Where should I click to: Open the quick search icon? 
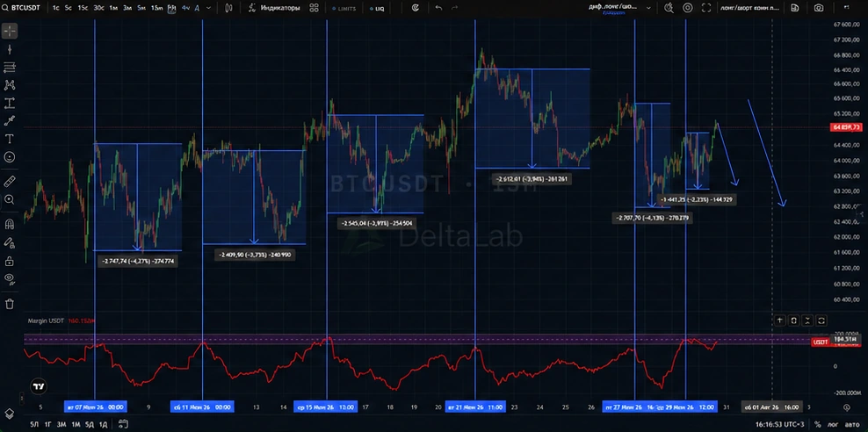[669, 8]
